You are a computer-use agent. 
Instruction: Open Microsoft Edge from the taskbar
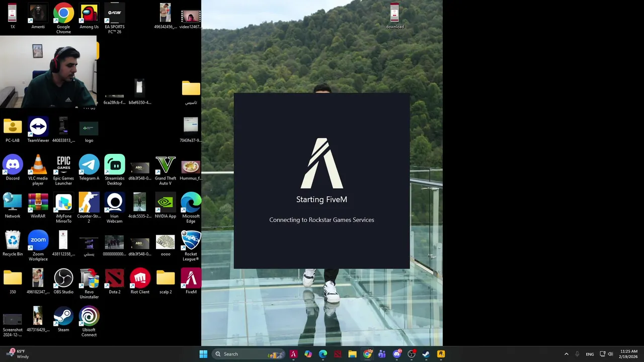tap(323, 354)
